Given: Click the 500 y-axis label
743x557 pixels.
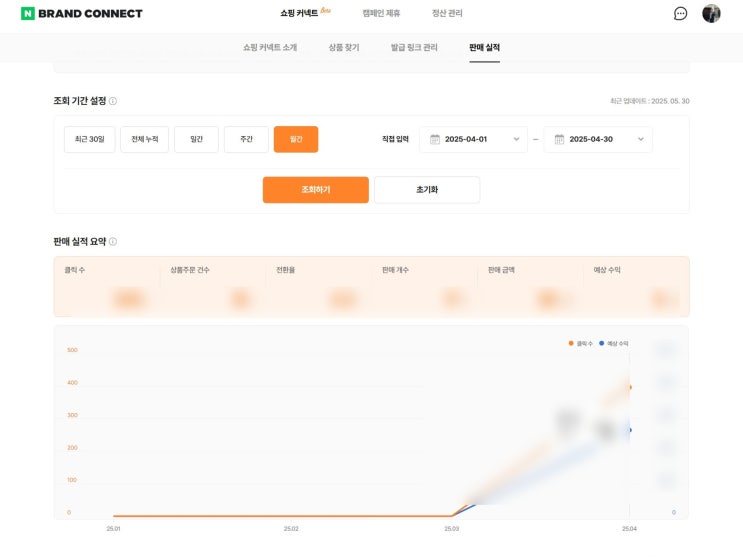Looking at the screenshot, I should tap(72, 350).
